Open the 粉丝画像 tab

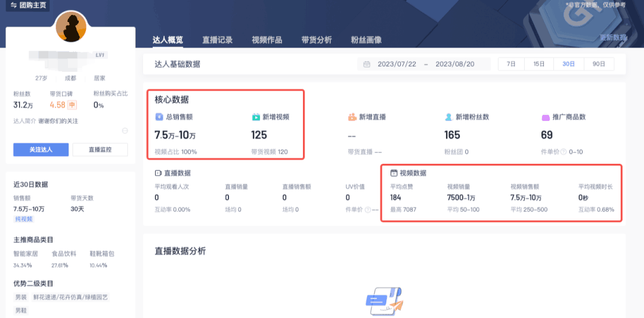click(366, 40)
